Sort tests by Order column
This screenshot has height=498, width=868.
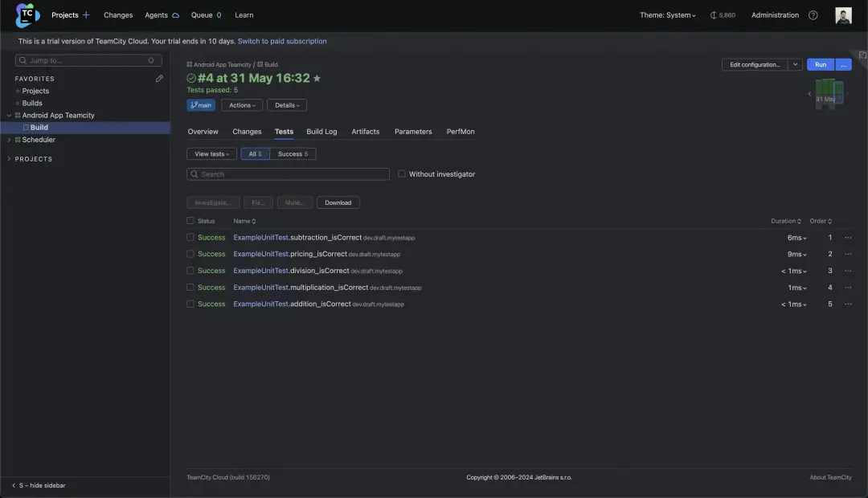coord(821,221)
